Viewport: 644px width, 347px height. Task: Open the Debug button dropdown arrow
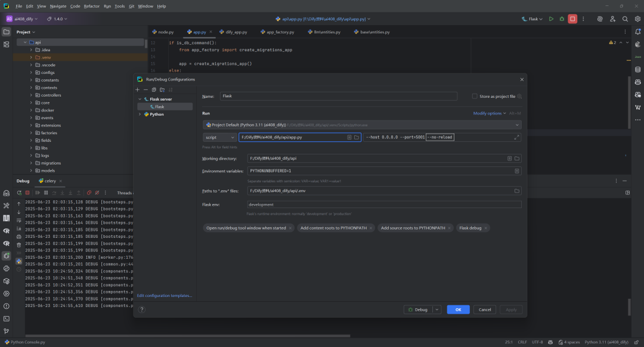tap(437, 309)
